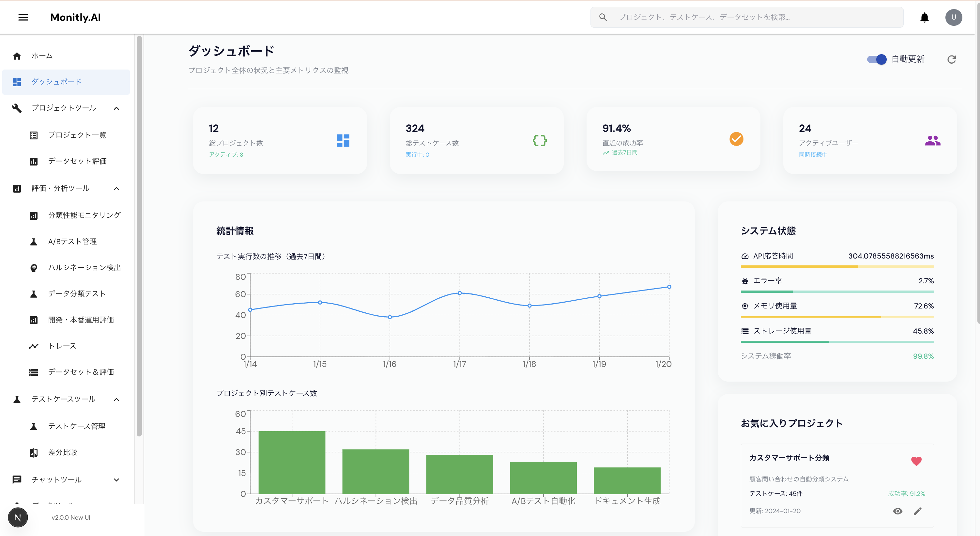Expand the チャットツール section
This screenshot has height=536, width=980.
(116, 480)
